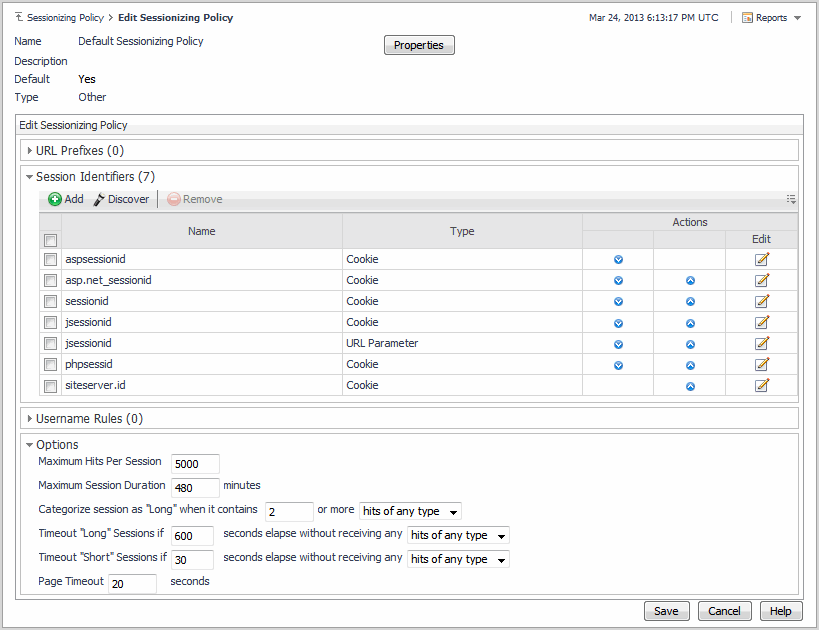Image resolution: width=819 pixels, height=630 pixels.
Task: Move phpsessid row down
Action: point(618,365)
